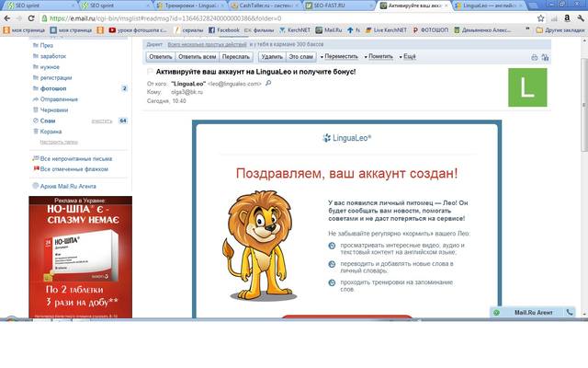Click the Удалить button
Viewport: 588px width, 368px height.
tap(272, 57)
